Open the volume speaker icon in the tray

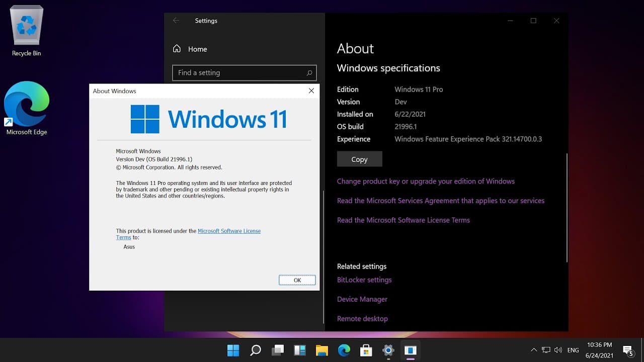(558, 350)
